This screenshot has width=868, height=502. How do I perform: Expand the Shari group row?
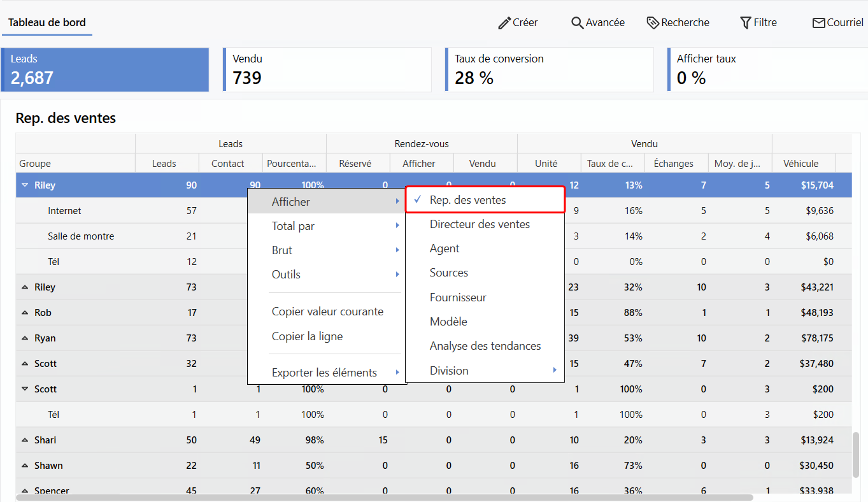point(25,440)
